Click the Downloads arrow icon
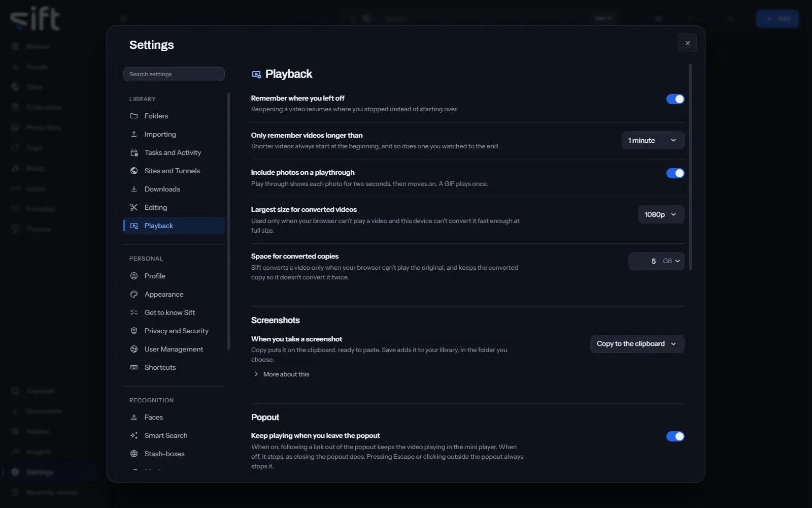This screenshot has height=508, width=812. point(134,189)
